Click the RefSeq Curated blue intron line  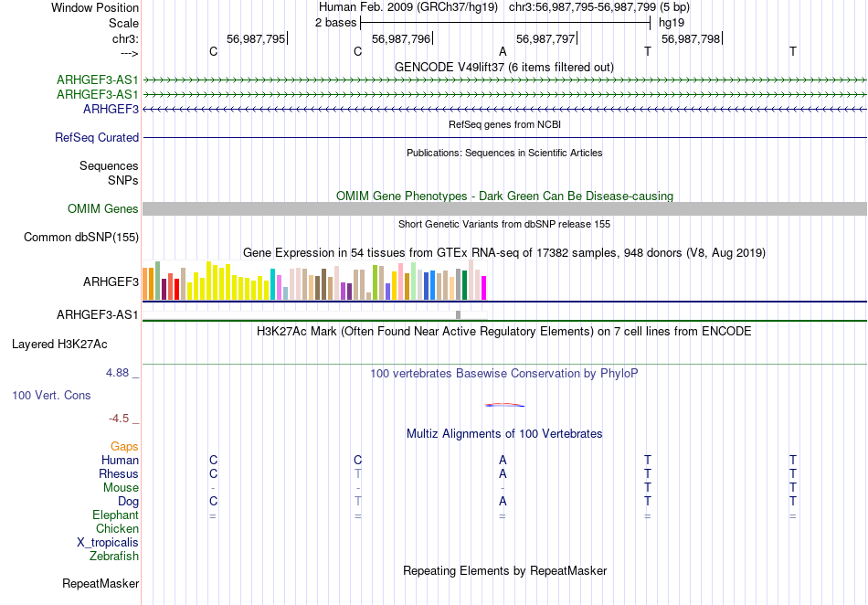pos(504,137)
